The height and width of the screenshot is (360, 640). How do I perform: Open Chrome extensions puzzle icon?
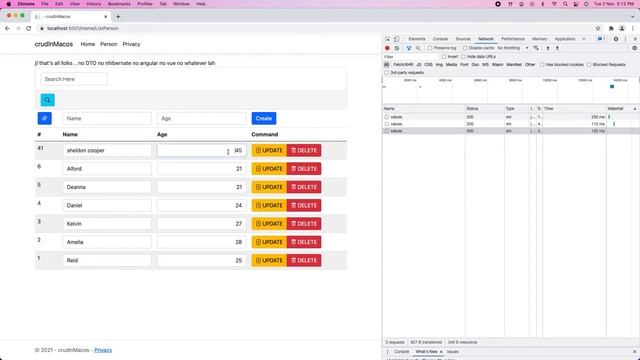click(611, 29)
